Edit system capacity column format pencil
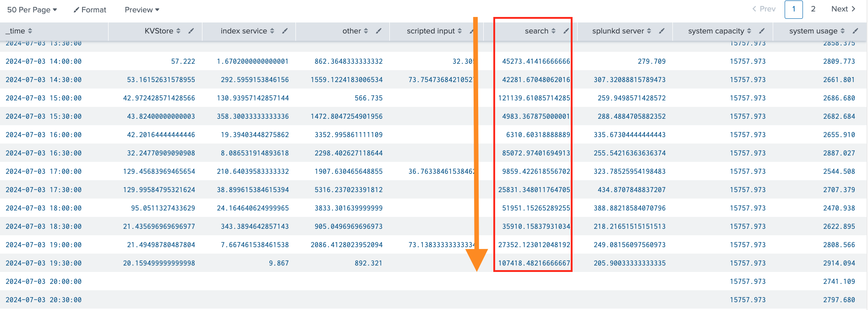 coord(762,31)
